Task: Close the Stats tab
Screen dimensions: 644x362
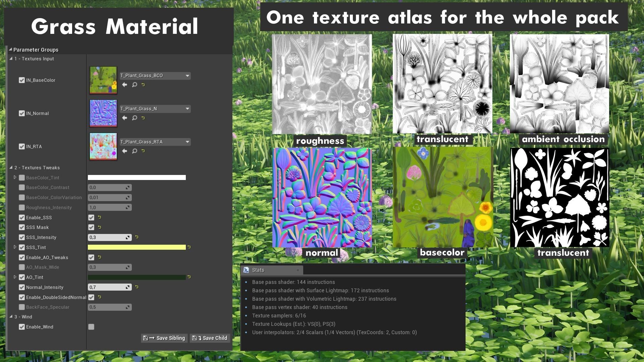Action: pyautogui.click(x=298, y=270)
